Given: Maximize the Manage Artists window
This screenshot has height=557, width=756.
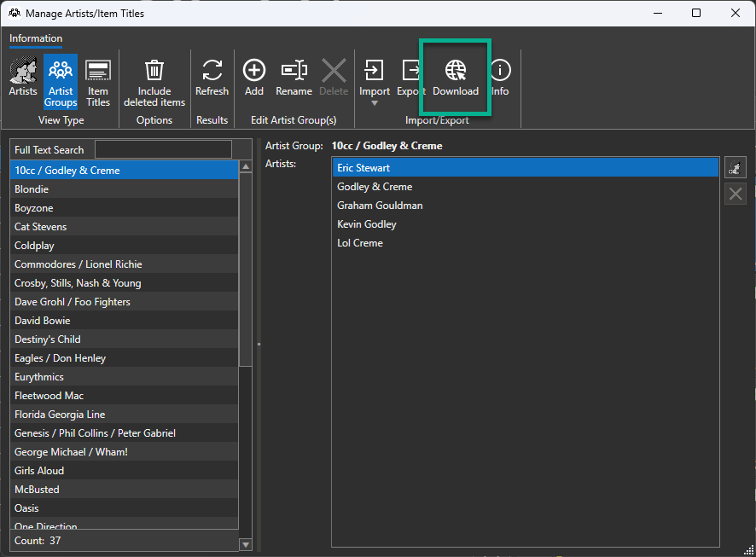Looking at the screenshot, I should [695, 13].
